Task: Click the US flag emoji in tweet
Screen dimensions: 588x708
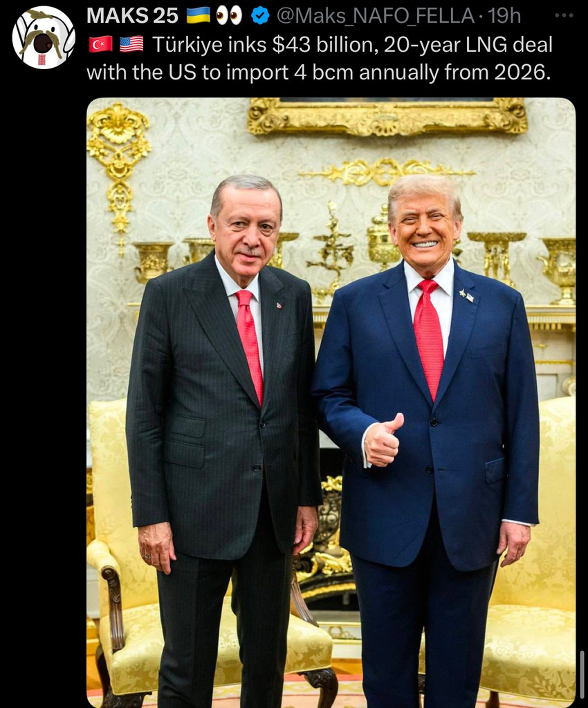Action: click(x=132, y=45)
